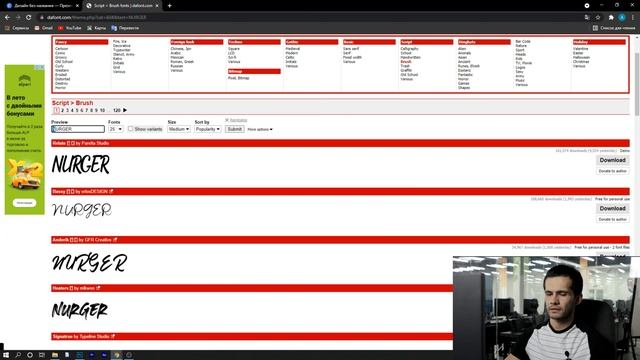The width and height of the screenshot is (640, 360).
Task: Go to page 2 of results
Action: click(x=62, y=110)
